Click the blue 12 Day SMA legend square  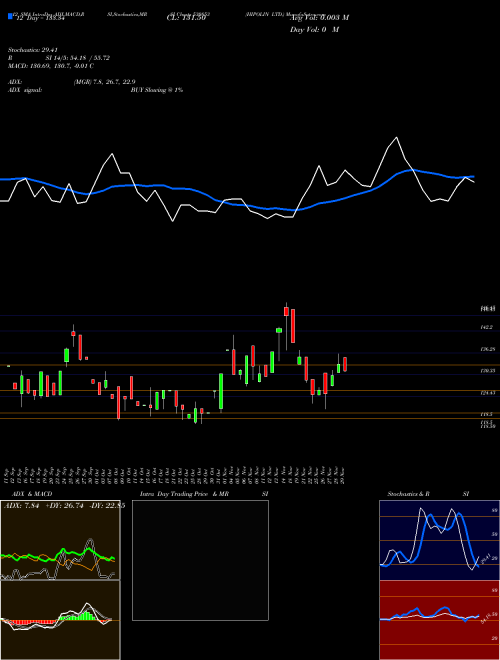[10, 17]
